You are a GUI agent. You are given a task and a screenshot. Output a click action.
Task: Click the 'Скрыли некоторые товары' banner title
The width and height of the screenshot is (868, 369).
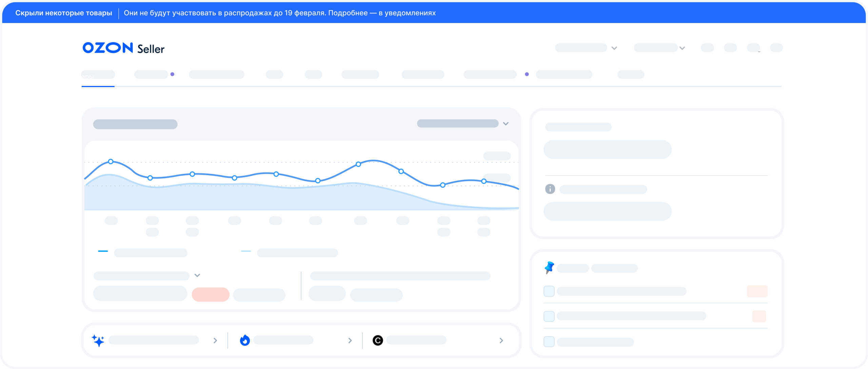(64, 13)
